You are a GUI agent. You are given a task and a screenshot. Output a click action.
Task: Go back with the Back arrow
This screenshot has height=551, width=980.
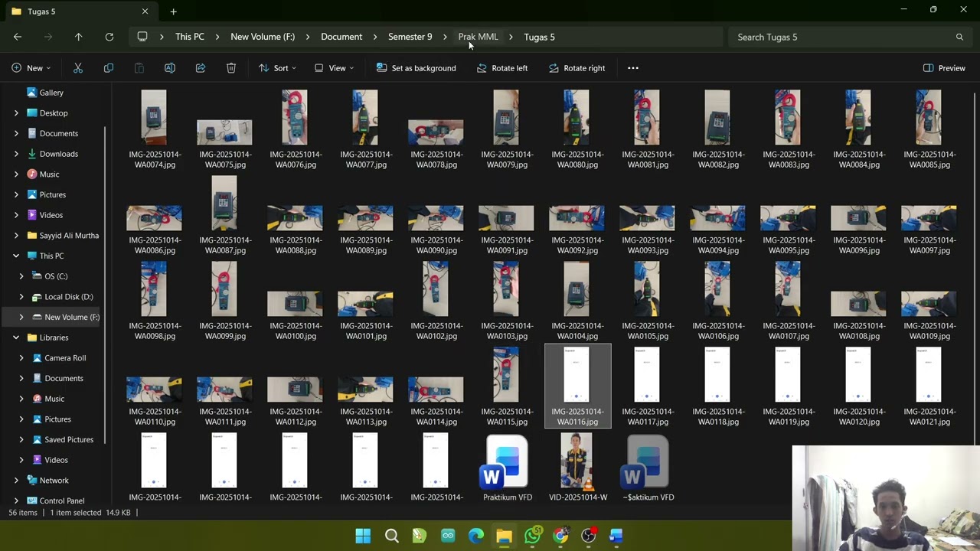[18, 37]
